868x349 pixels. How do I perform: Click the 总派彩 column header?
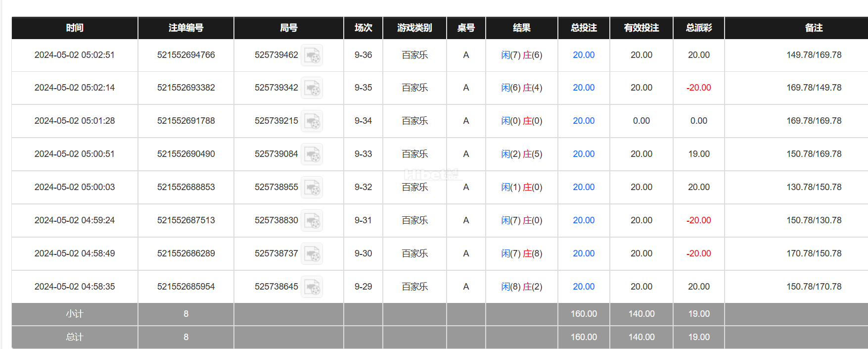click(699, 28)
